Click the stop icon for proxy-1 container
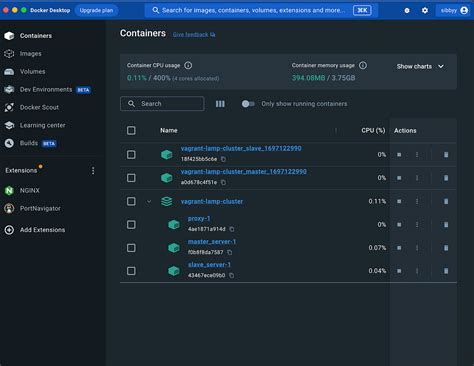 [399, 225]
